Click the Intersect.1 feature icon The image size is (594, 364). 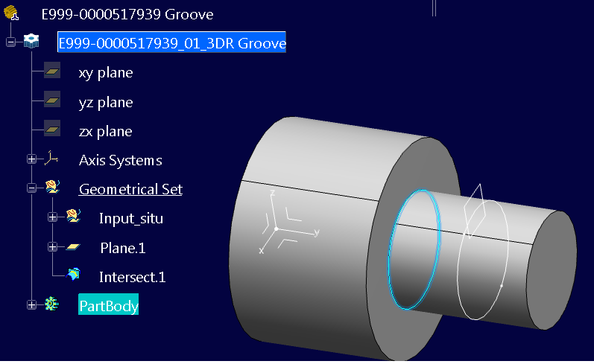pos(73,274)
